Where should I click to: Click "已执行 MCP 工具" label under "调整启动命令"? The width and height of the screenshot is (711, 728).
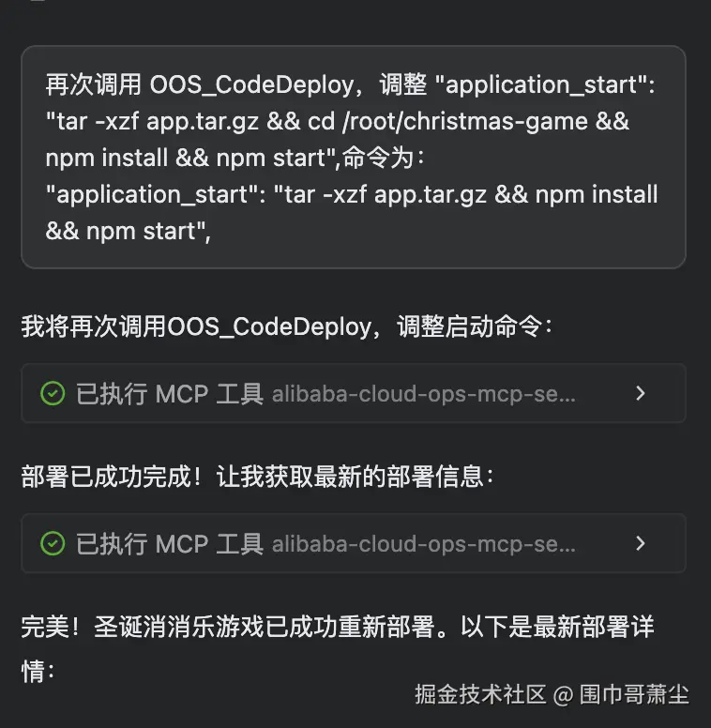(x=169, y=394)
